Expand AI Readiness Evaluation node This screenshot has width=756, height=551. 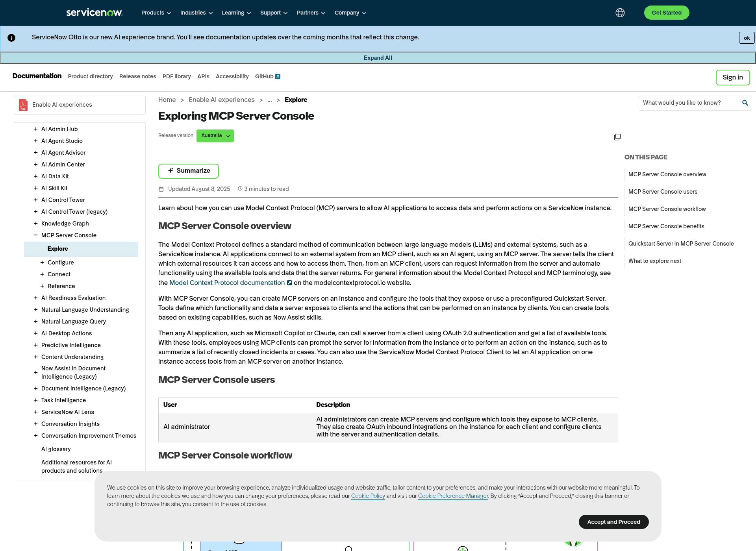click(x=36, y=298)
